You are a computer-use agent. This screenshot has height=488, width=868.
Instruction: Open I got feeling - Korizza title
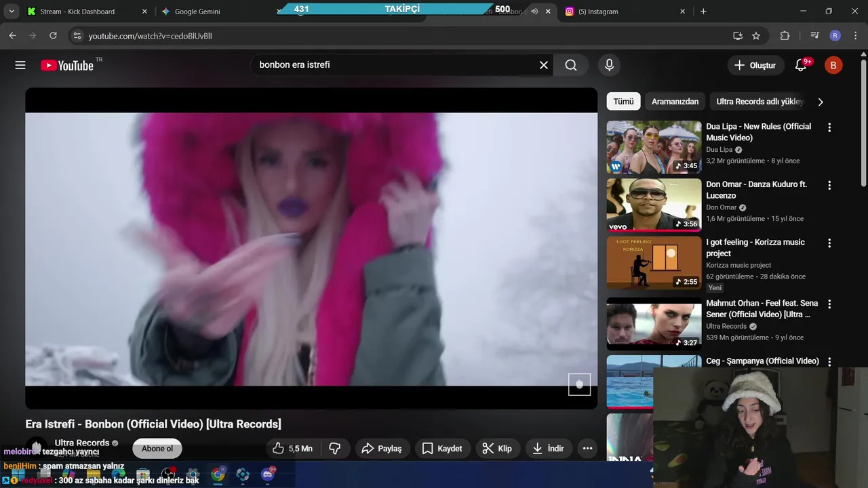pos(755,247)
